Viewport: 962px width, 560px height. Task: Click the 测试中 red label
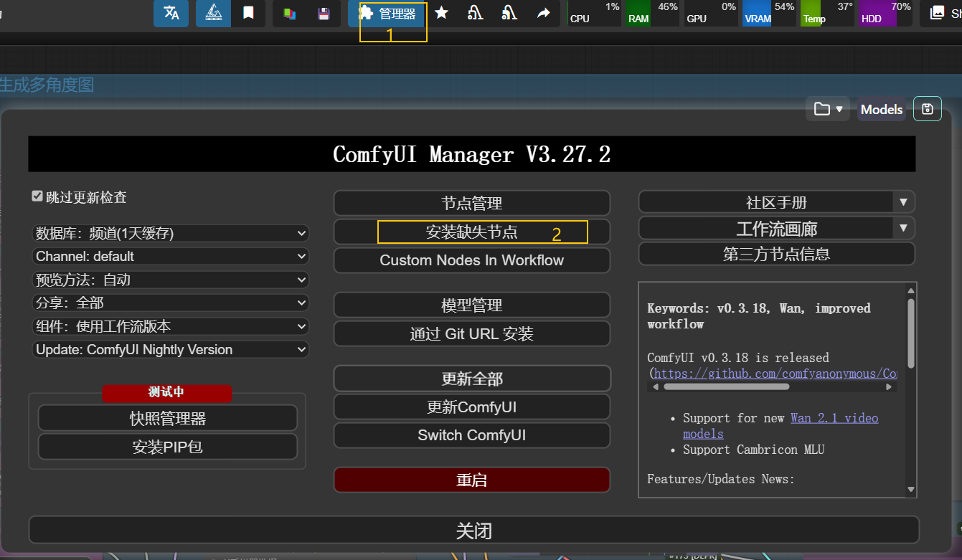(x=166, y=392)
